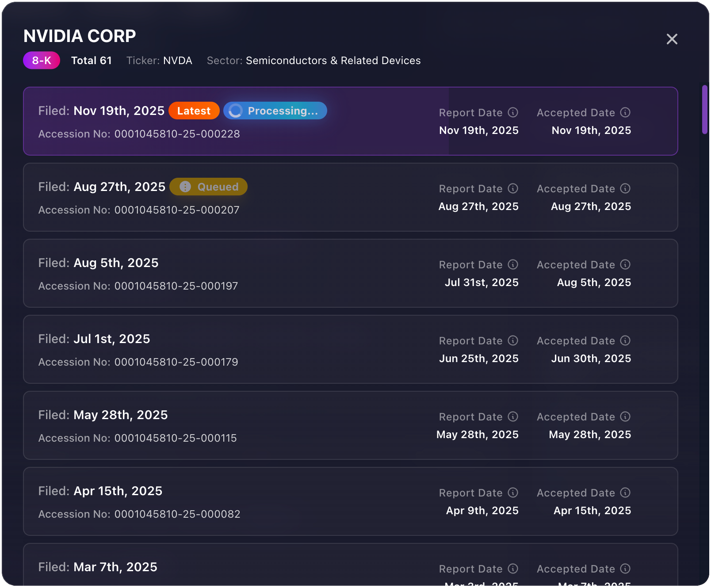This screenshot has width=711, height=588.
Task: Click Accepted Date info icon in Aug 5th filing
Action: click(x=625, y=264)
